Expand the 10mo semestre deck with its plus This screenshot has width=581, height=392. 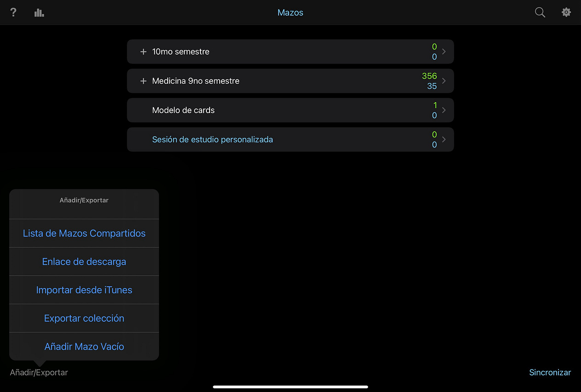(x=143, y=51)
